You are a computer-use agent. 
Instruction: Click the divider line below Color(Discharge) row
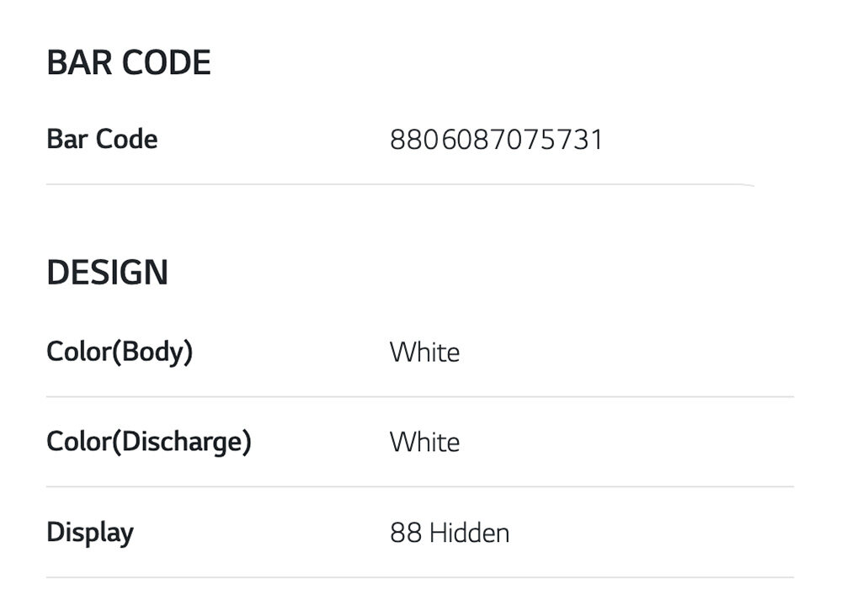(x=419, y=486)
